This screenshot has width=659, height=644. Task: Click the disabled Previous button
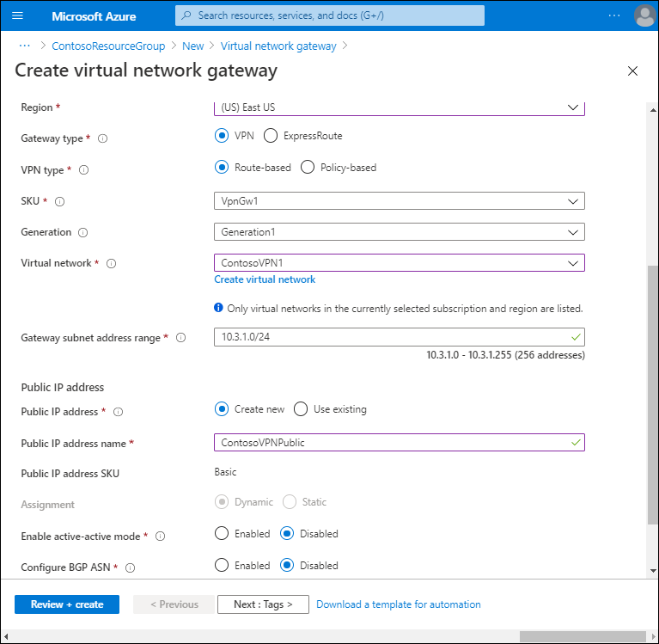174,604
